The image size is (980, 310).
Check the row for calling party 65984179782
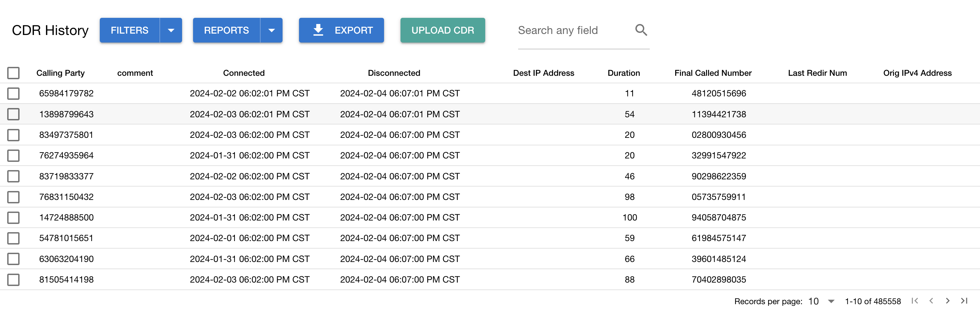[13, 93]
